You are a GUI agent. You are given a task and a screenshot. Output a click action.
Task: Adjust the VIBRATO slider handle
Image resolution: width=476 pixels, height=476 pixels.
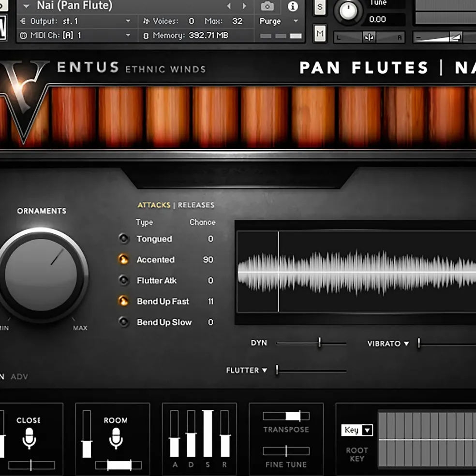point(419,343)
